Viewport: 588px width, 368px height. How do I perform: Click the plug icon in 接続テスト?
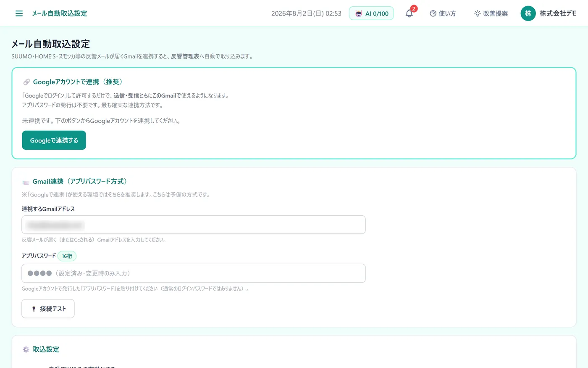tap(34, 309)
